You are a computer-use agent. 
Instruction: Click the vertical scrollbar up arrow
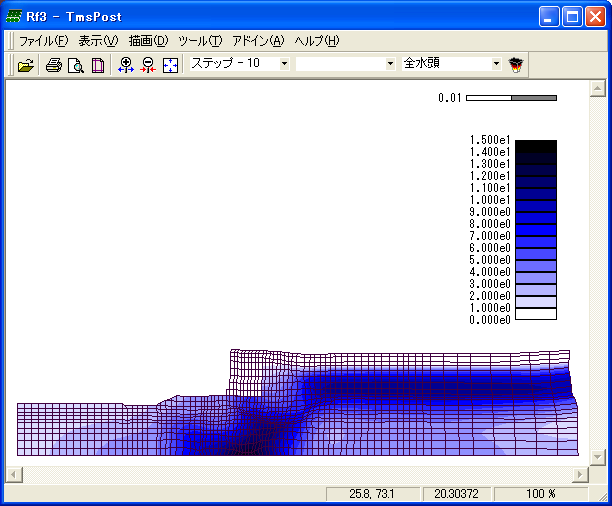click(x=597, y=89)
